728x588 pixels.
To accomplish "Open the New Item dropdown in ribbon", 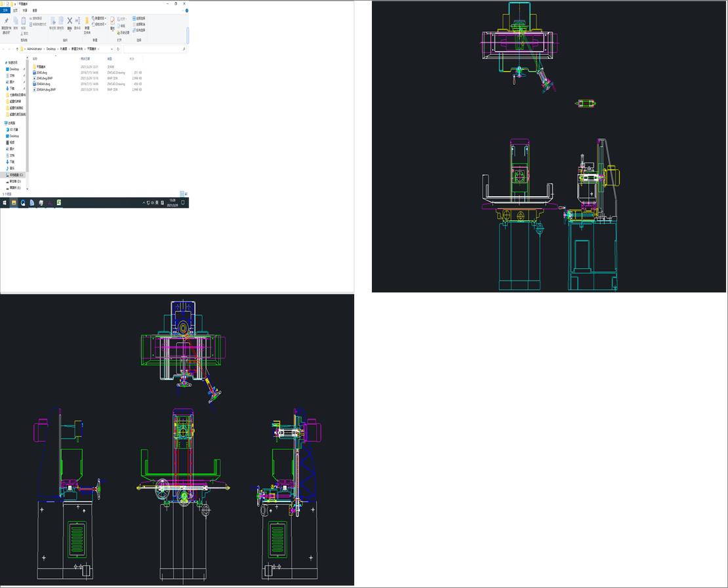I will [x=100, y=18].
